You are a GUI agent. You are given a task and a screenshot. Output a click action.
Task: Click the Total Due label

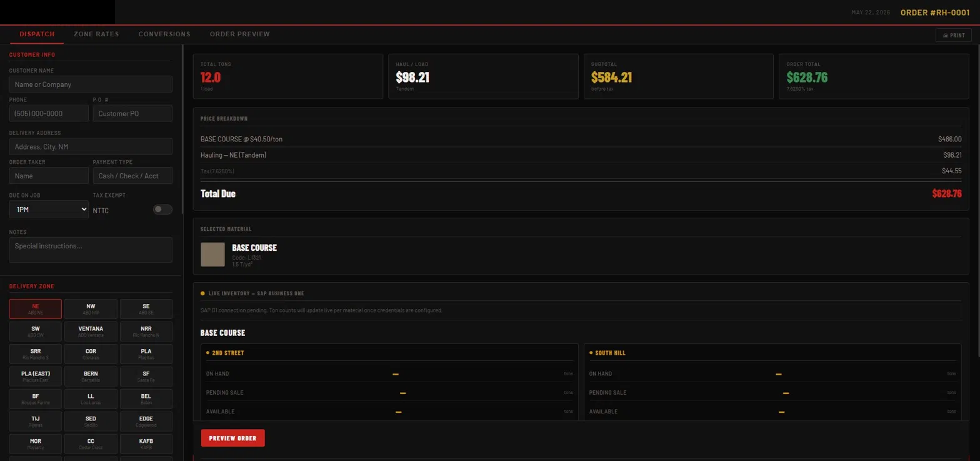(x=218, y=194)
